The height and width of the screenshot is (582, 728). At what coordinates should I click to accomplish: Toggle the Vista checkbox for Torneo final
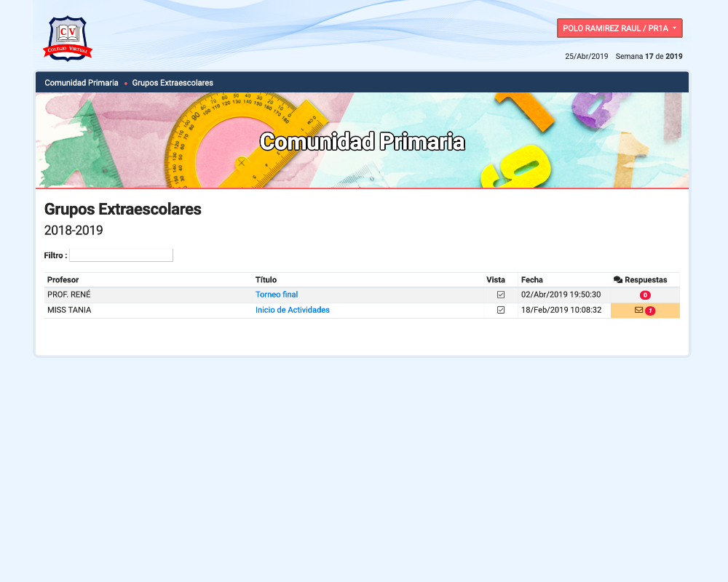pyautogui.click(x=501, y=295)
